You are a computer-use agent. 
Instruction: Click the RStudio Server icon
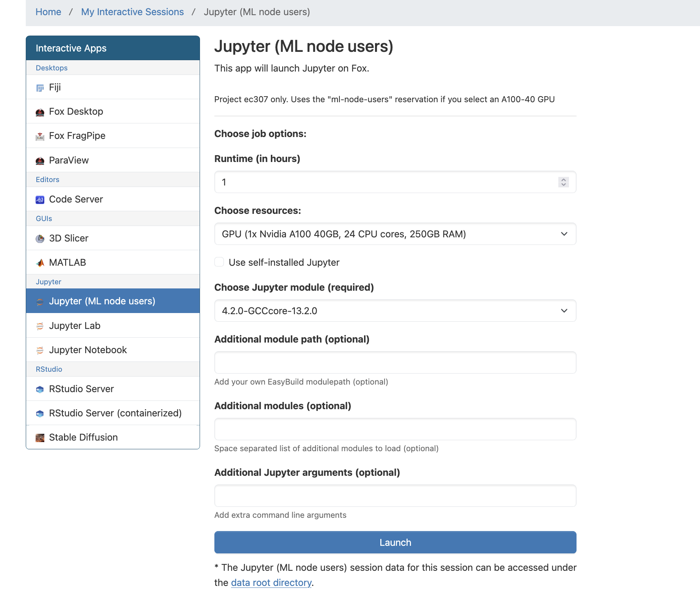tap(40, 389)
